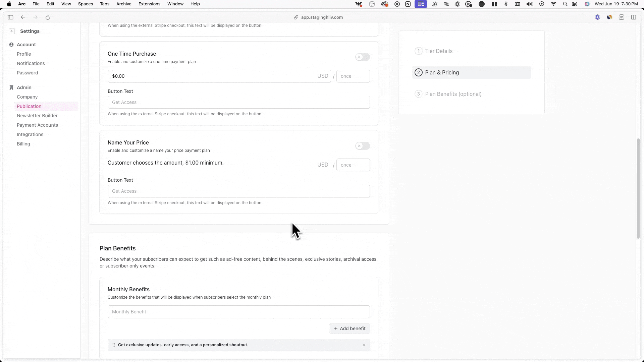Jump to Plan & Pricing step
Screen dimensions: 644x362
pos(471,72)
